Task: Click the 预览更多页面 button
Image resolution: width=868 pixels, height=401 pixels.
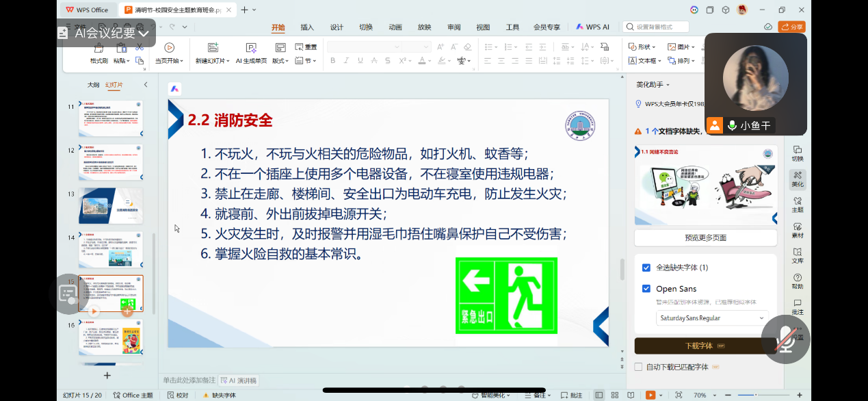Action: pyautogui.click(x=705, y=237)
